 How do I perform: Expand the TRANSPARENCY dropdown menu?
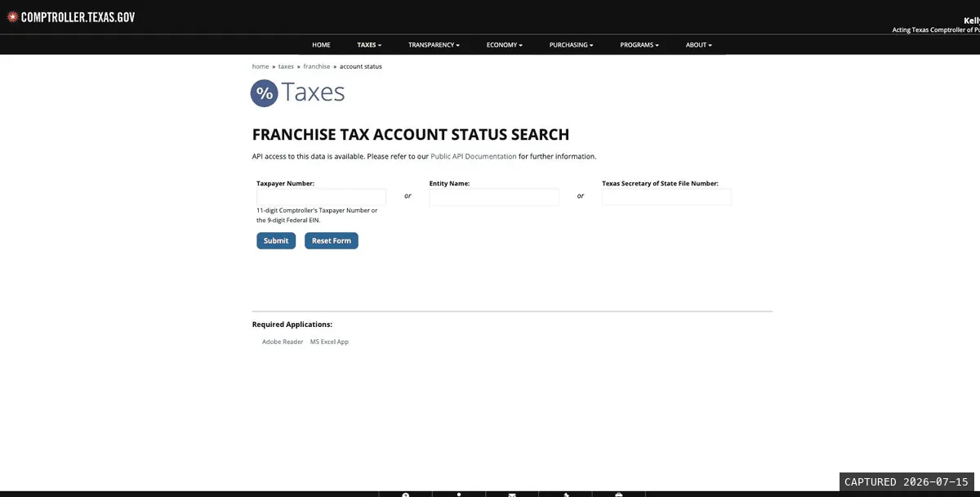[434, 45]
